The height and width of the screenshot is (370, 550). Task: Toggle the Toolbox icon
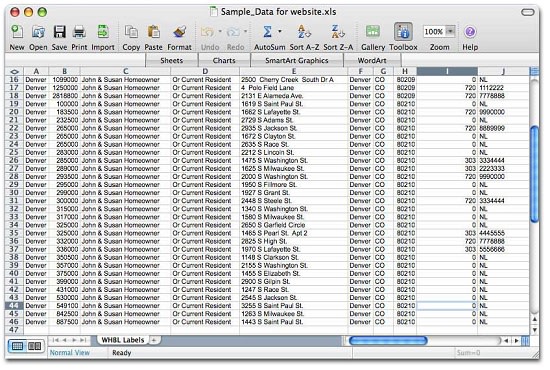coord(403,32)
